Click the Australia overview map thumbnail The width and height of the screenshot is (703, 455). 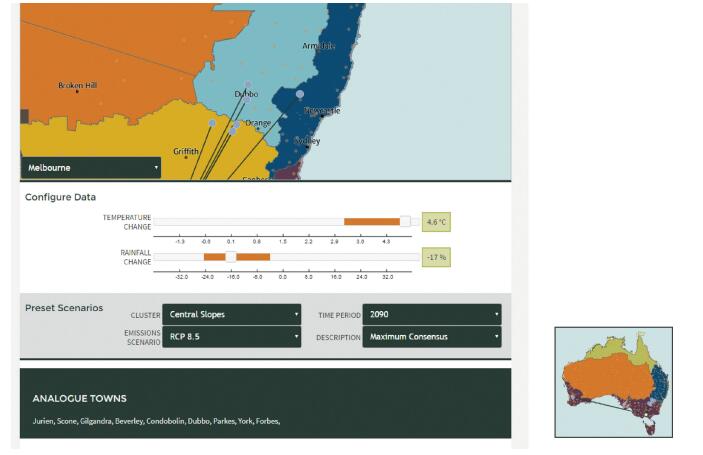click(613, 382)
